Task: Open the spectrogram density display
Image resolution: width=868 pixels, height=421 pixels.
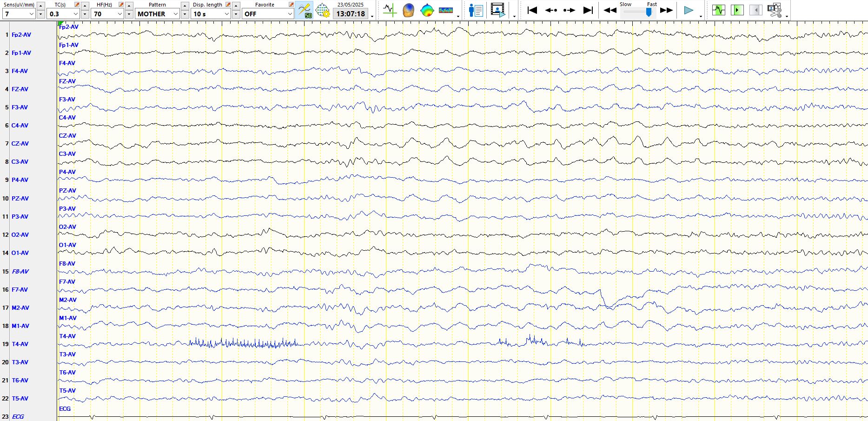Action: pyautogui.click(x=445, y=10)
